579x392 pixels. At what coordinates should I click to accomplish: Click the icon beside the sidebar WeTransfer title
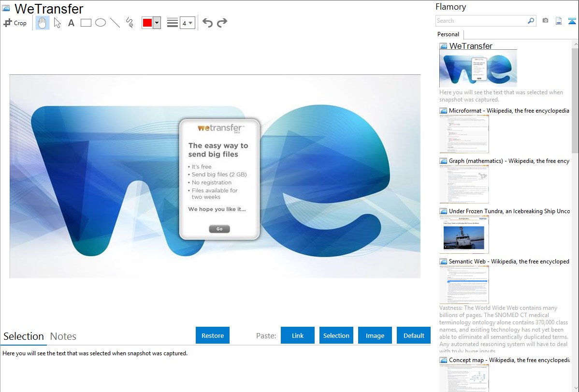tap(443, 46)
